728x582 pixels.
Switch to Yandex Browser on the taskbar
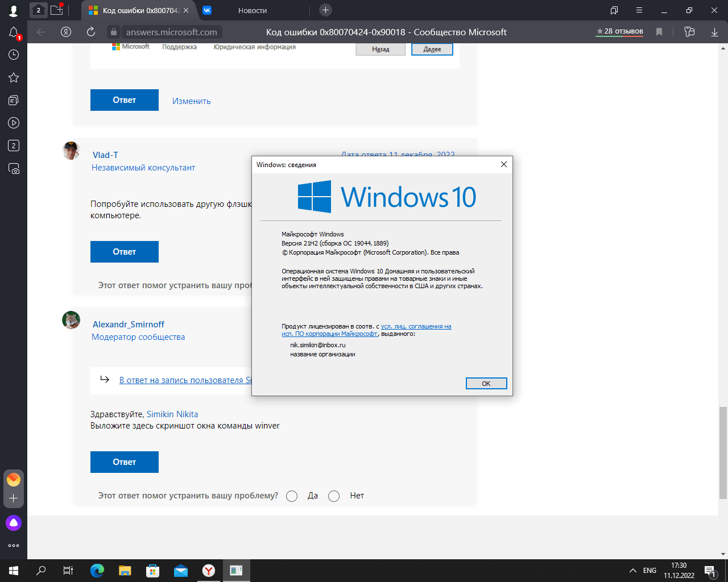point(209,571)
